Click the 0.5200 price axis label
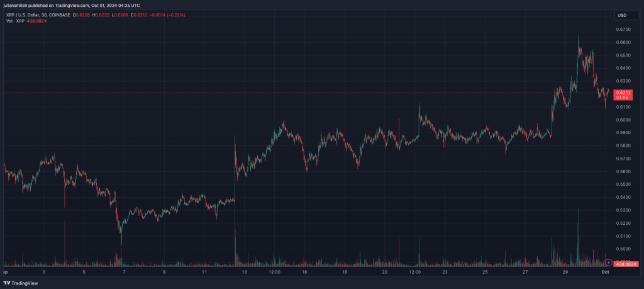Screen dimensions: 644x289 (623, 224)
